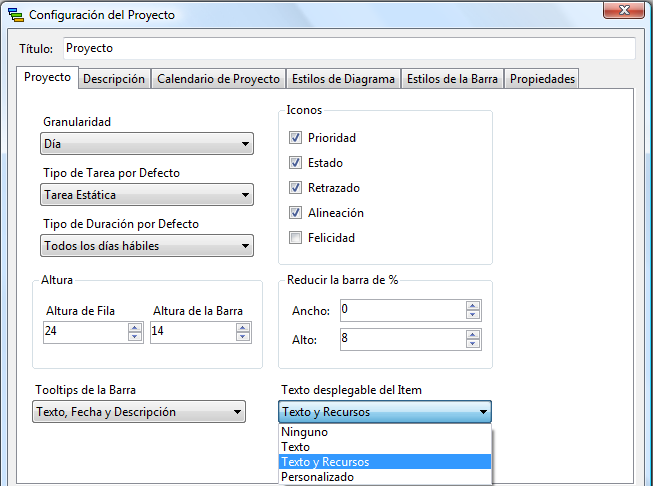Toggle the Prioridad checkbox
This screenshot has height=486, width=653.
(x=295, y=138)
